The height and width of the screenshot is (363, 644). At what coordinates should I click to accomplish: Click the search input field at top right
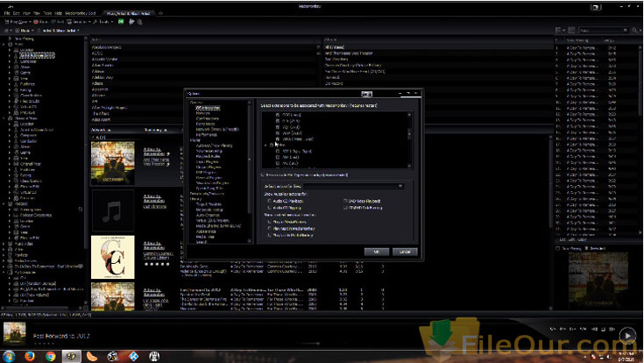point(604,30)
